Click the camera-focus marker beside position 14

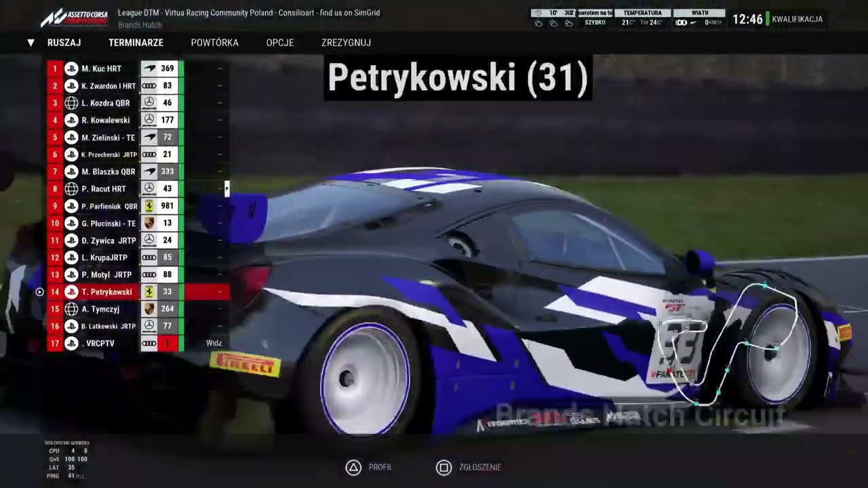tap(39, 292)
